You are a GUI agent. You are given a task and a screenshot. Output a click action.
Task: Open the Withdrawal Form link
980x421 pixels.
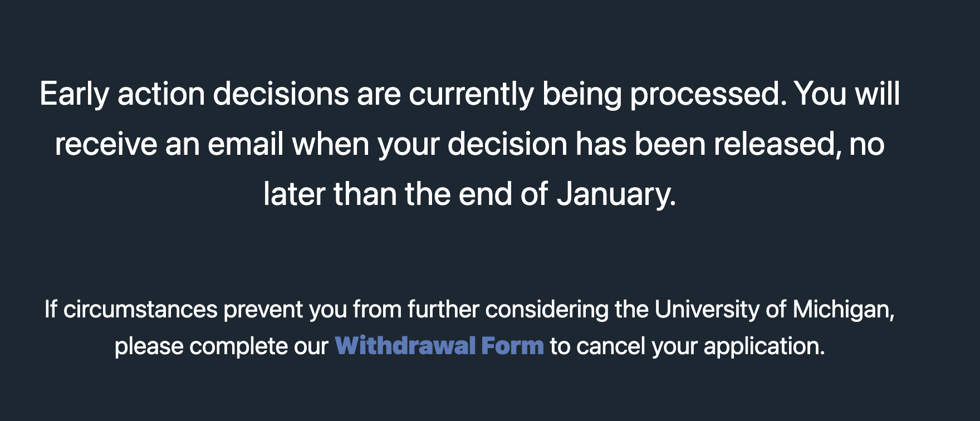tap(439, 346)
